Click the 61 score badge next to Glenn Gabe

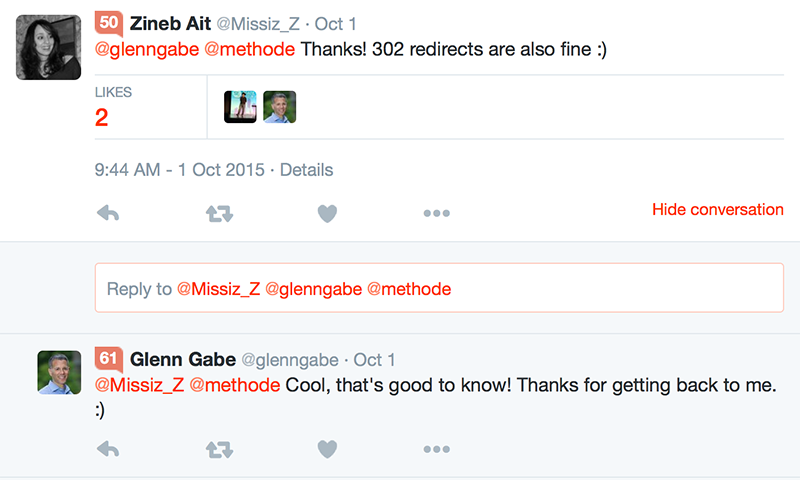[109, 359]
